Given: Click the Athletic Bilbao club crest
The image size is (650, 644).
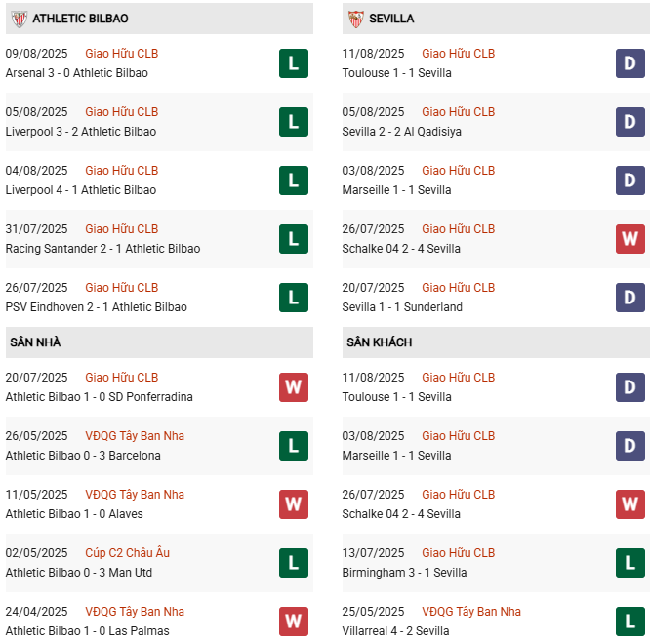Looking at the screenshot, I should coord(19,19).
